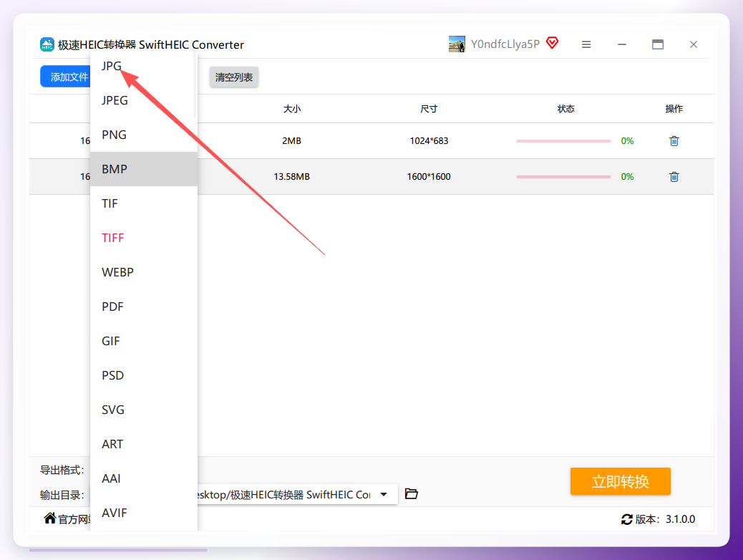Select PSD in the format list

144,375
